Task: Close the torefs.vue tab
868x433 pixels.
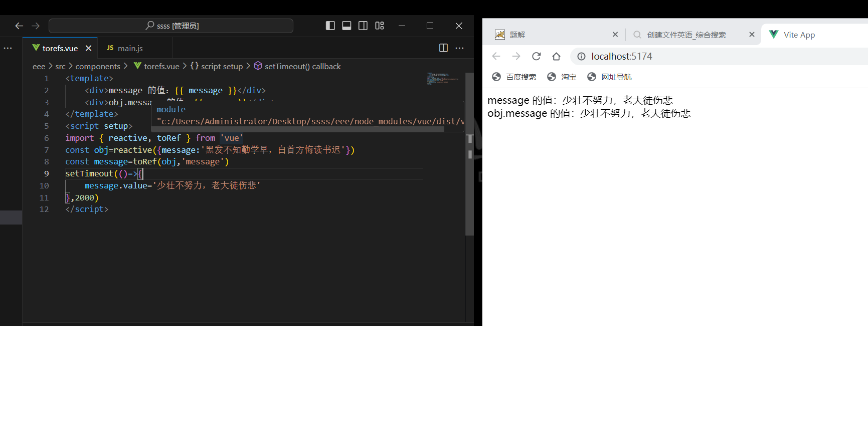Action: click(x=88, y=48)
